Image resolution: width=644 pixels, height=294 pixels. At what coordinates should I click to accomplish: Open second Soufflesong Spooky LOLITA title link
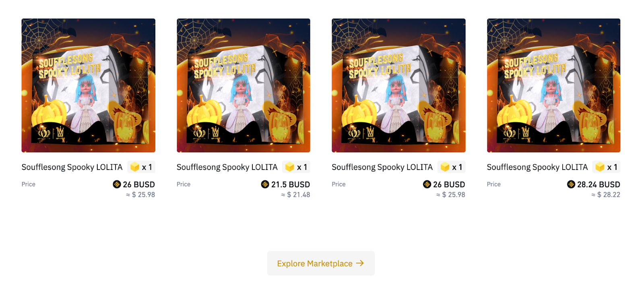[227, 167]
